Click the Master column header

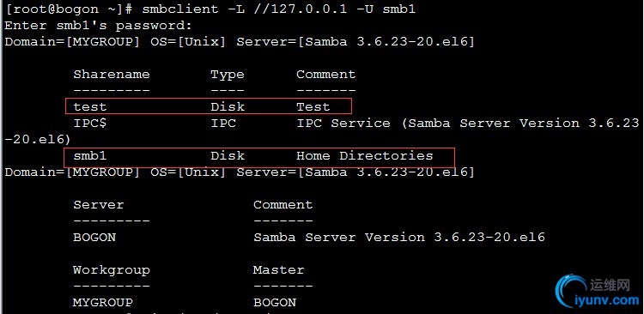pos(278,269)
